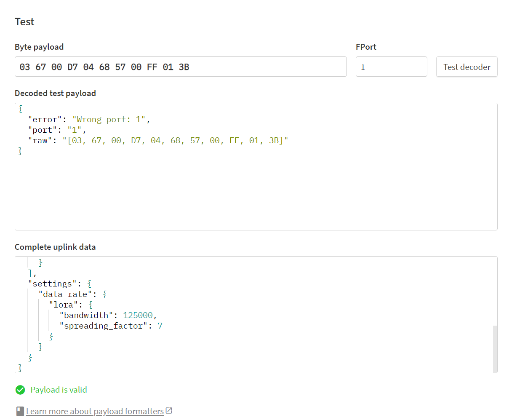Click the "port" key in decoded payload
Viewport: 517px width, 420px height.
pos(43,130)
